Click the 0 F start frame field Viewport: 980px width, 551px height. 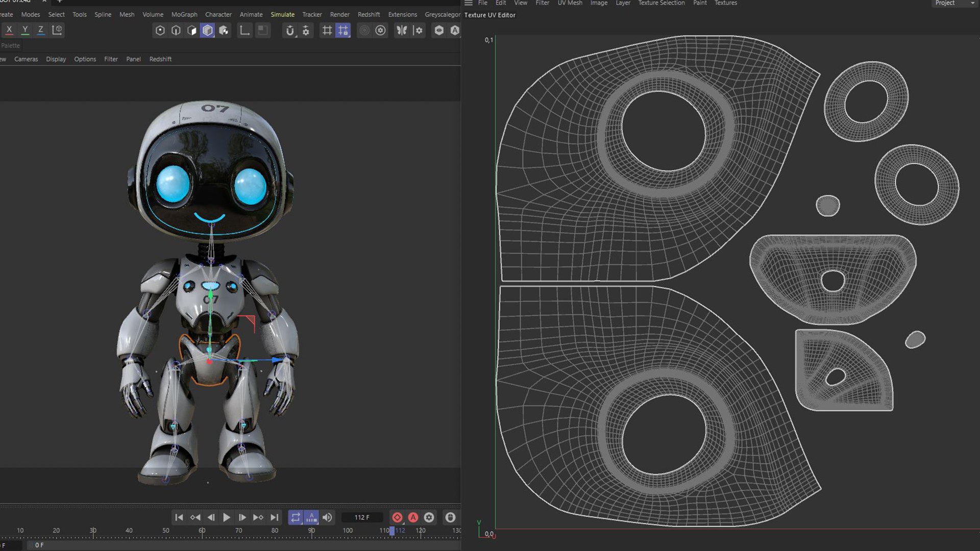pos(39,545)
